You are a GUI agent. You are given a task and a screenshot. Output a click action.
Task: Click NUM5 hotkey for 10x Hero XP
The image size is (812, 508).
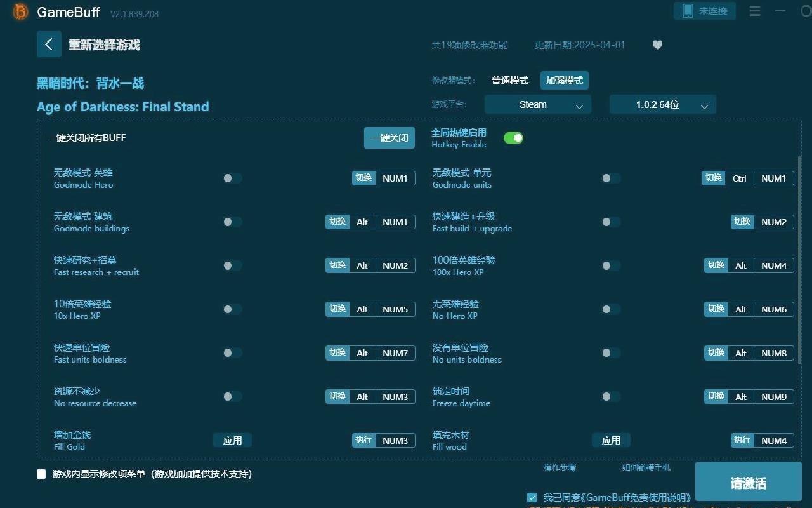coord(395,309)
